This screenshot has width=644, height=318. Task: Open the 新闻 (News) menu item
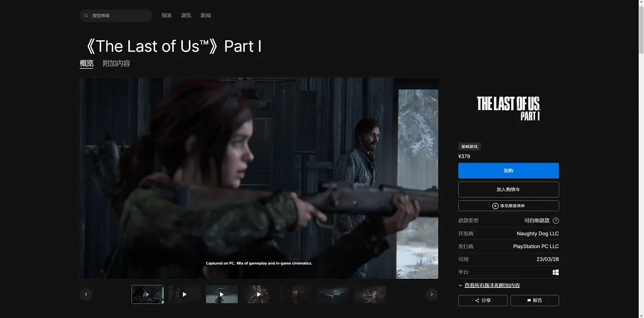coord(206,16)
